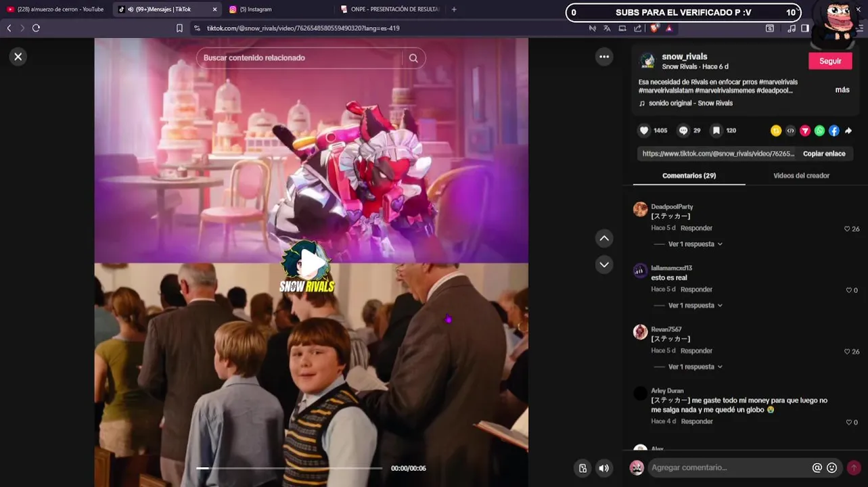Share video to WhatsApp

pyautogui.click(x=819, y=131)
